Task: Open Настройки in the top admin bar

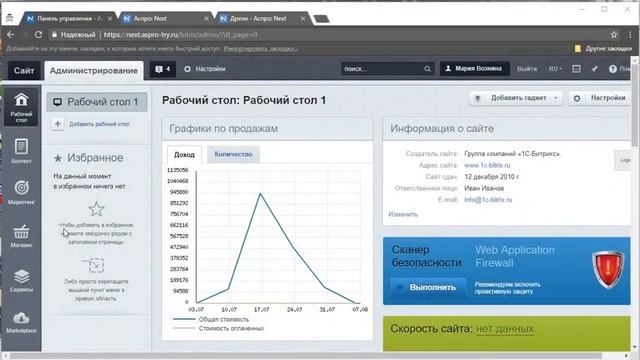Action: tap(205, 69)
